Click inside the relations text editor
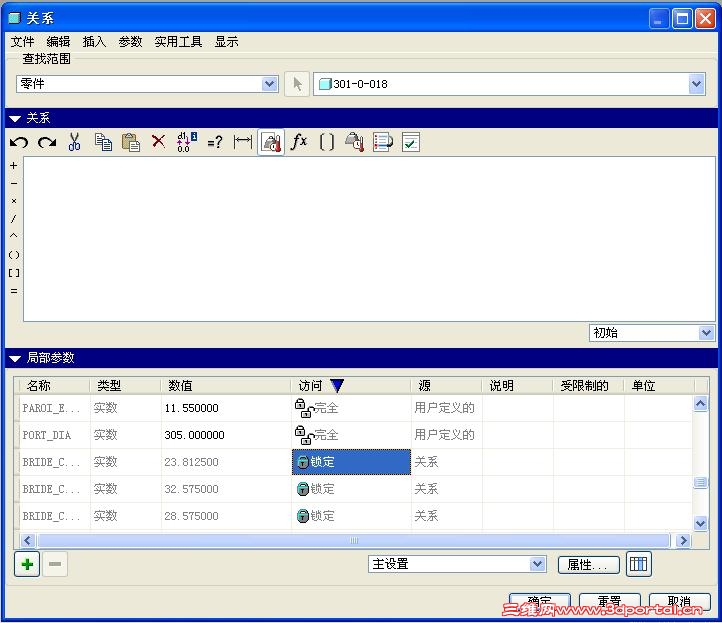The image size is (722, 623). coord(369,239)
